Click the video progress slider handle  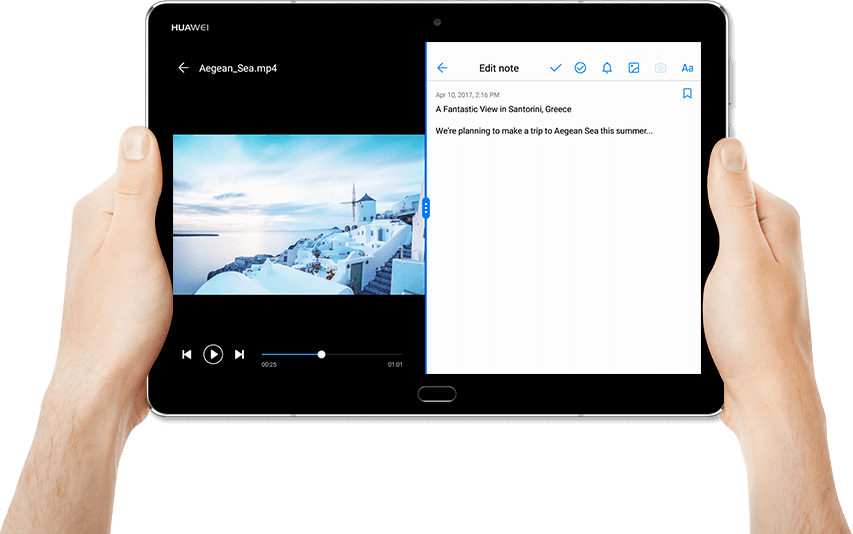click(x=321, y=354)
